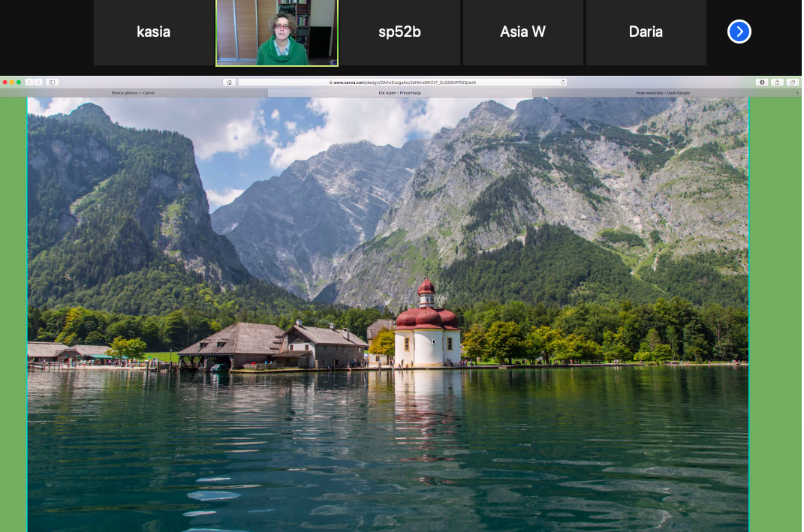This screenshot has height=532, width=804.
Task: Show next participants with blue arrow
Action: 739,32
